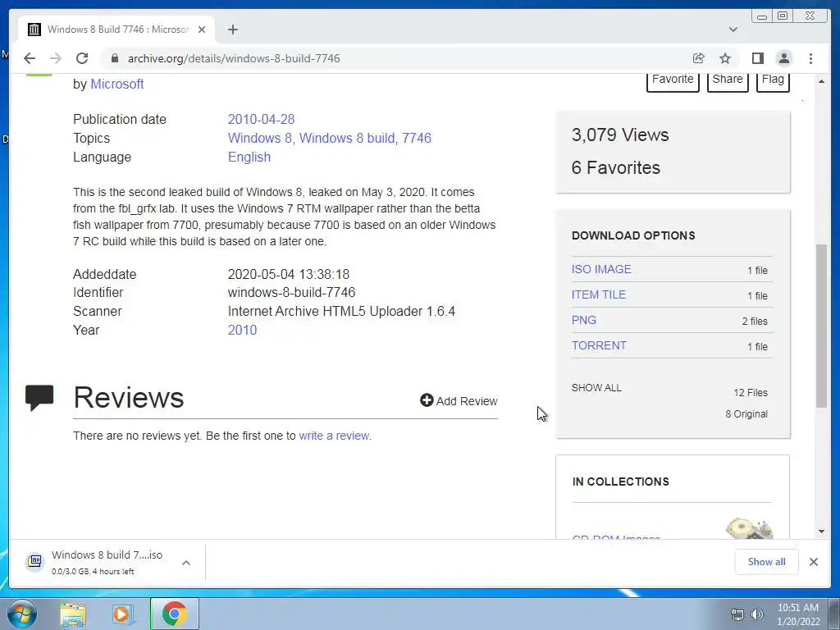Open the Chrome side panel icon
The image size is (840, 630).
click(x=757, y=58)
